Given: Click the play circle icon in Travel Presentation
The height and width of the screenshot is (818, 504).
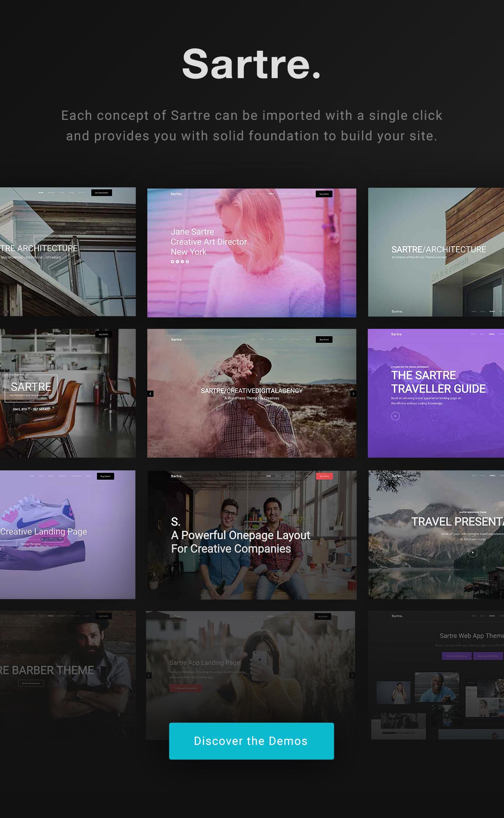Looking at the screenshot, I should coord(473,553).
